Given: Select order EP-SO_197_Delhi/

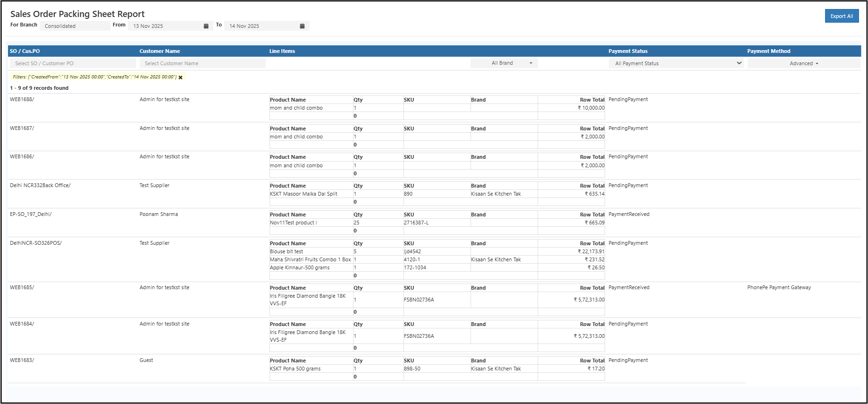Looking at the screenshot, I should (31, 214).
